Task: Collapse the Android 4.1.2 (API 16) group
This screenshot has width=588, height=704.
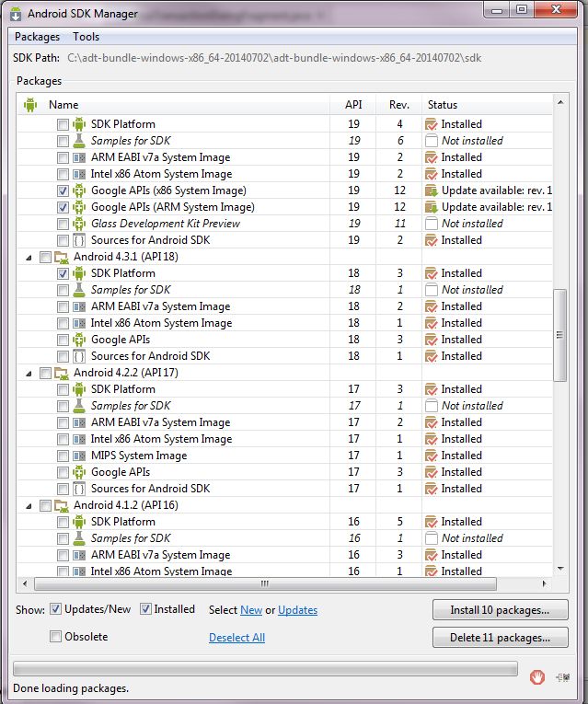Action: (x=29, y=506)
